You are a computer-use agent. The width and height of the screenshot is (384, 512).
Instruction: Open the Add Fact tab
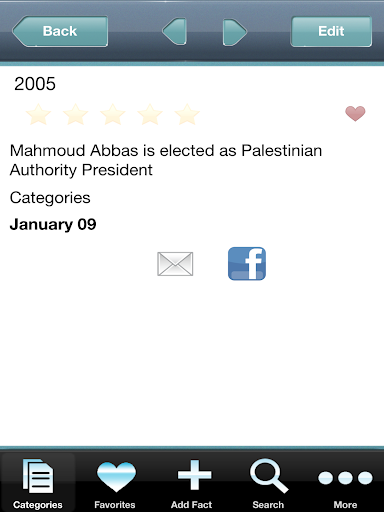click(x=192, y=483)
